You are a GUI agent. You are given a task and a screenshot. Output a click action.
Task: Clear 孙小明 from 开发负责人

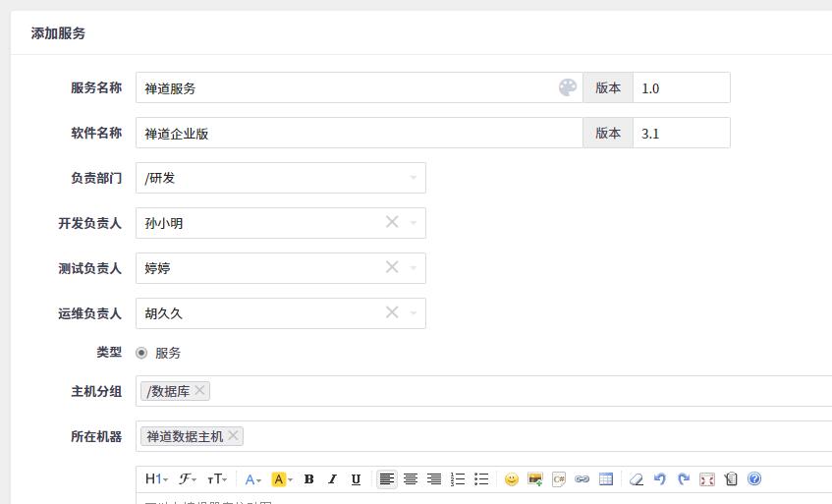coord(392,222)
